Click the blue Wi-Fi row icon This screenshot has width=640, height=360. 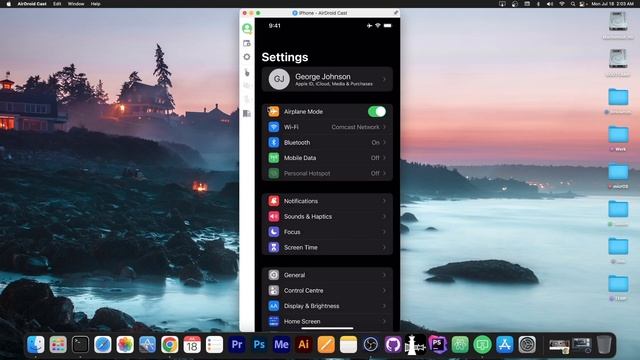[x=274, y=127]
